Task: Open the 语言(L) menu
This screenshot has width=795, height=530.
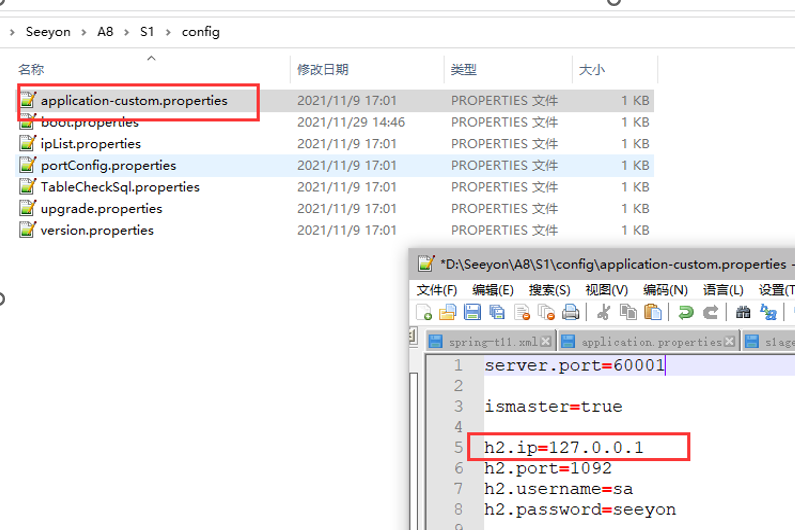Action: 723,290
